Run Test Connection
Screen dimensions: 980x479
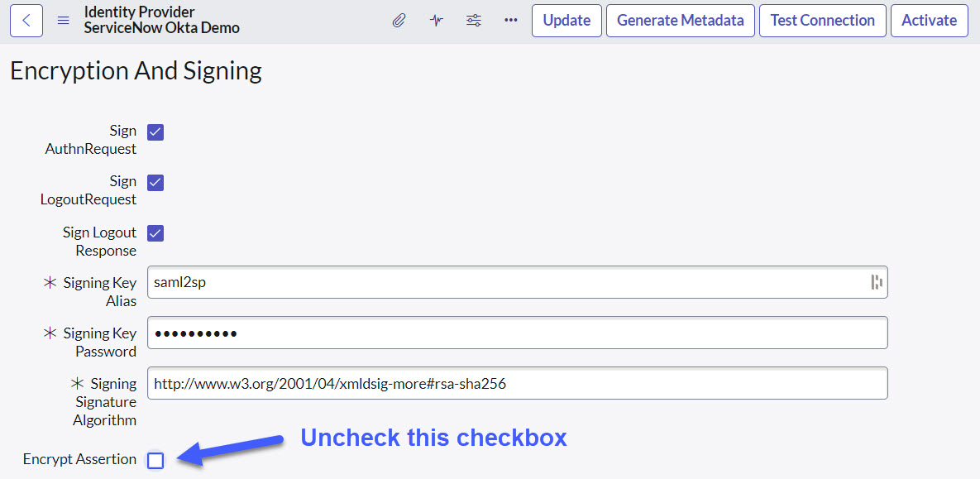point(822,21)
